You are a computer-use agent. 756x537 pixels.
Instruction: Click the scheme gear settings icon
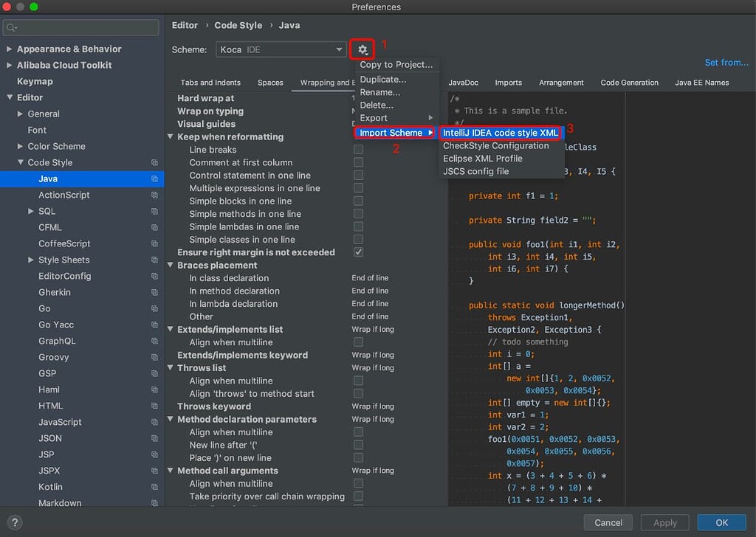point(362,49)
